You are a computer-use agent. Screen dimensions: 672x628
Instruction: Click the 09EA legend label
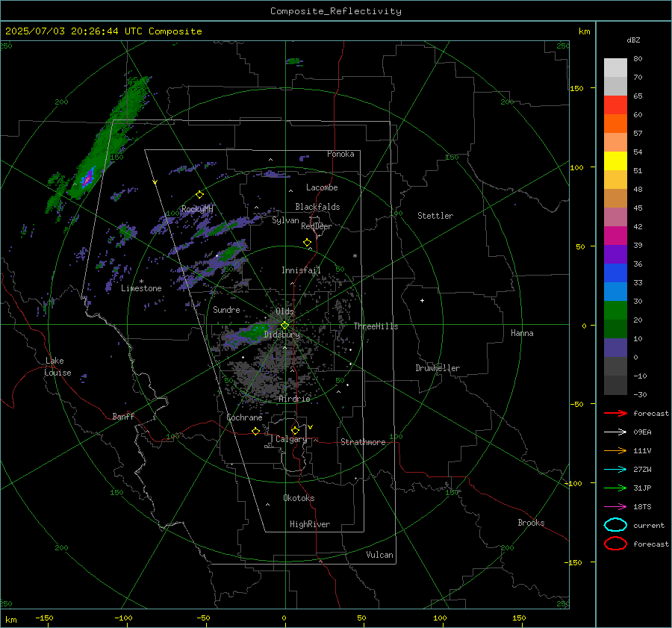[x=642, y=432]
